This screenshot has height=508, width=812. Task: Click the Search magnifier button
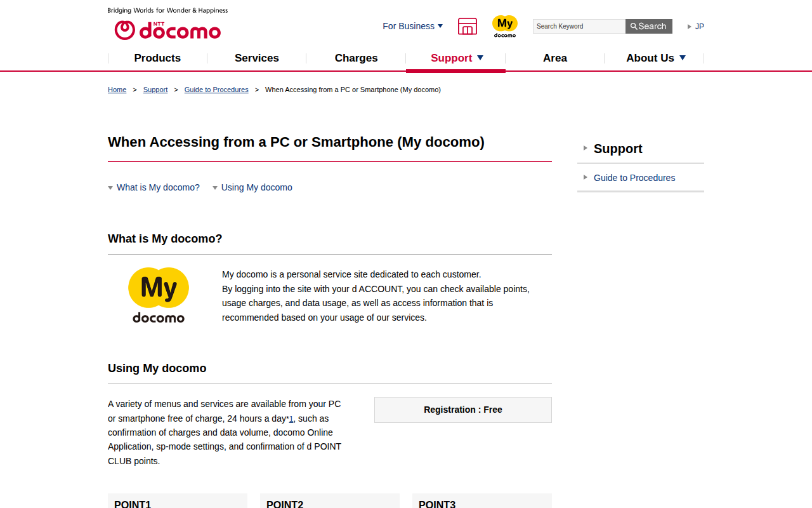648,26
